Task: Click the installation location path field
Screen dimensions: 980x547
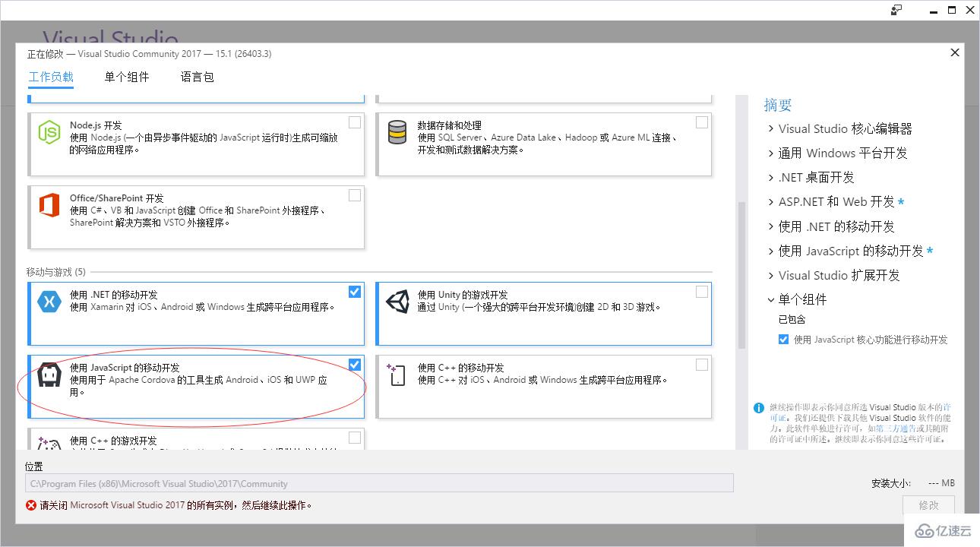Action: coord(379,483)
